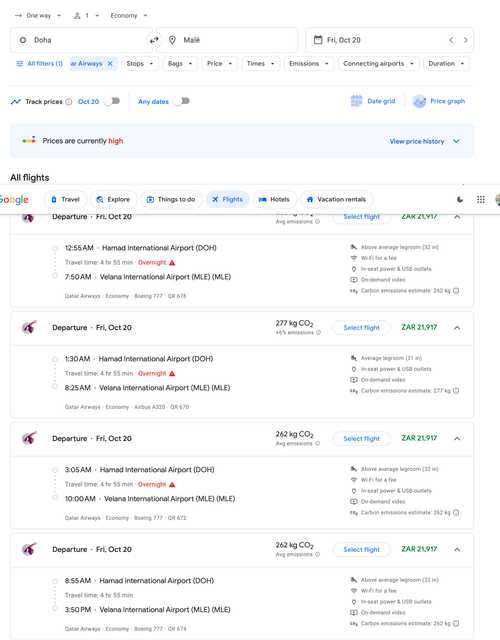
Task: Go to previous date arrow
Action: [451, 40]
